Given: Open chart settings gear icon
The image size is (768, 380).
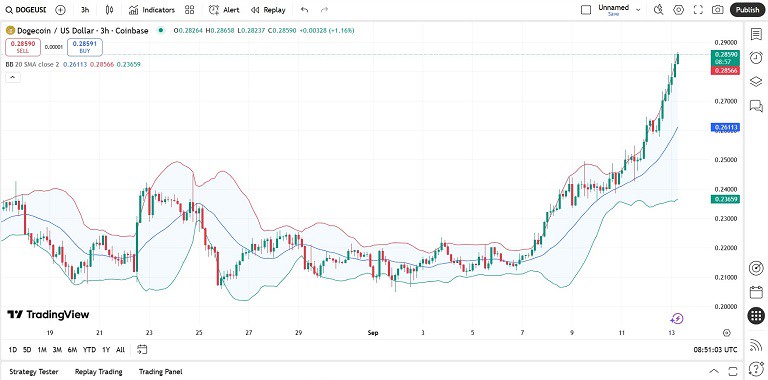Looking at the screenshot, I should (678, 10).
